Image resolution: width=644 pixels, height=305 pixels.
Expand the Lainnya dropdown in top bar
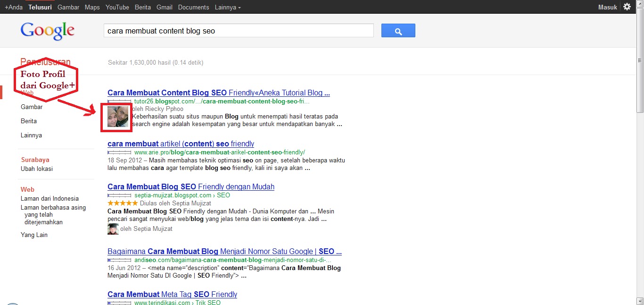228,7
